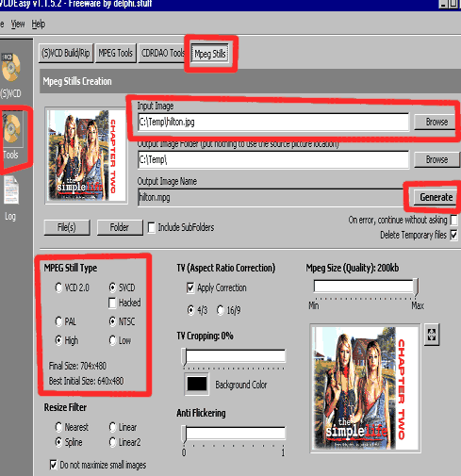Viewport: 461px width, 476px height.
Task: Select the Low resolution option
Action: pyautogui.click(x=112, y=340)
